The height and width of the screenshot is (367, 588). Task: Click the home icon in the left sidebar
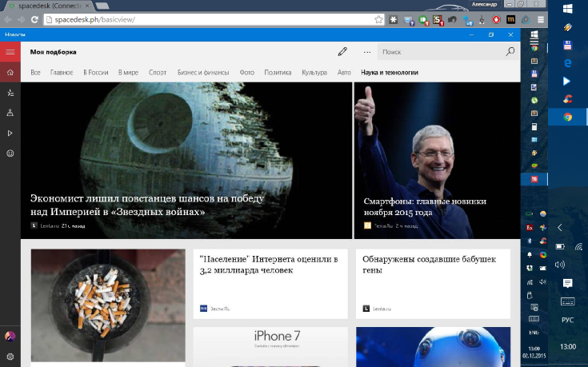[x=10, y=73]
